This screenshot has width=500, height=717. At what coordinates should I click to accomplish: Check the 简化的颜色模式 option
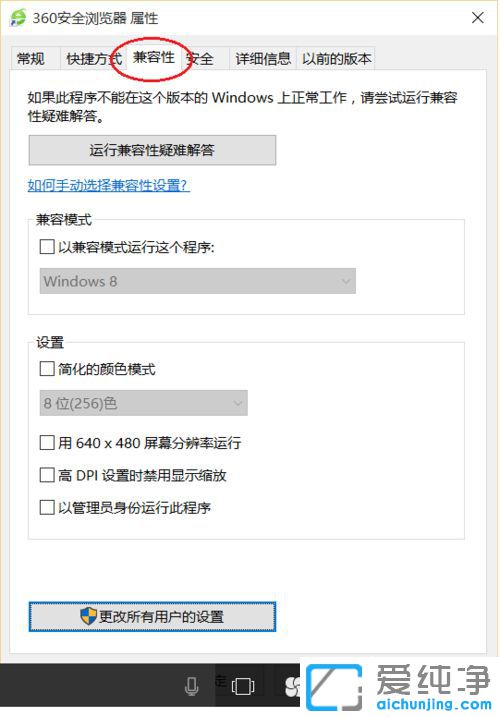click(47, 369)
